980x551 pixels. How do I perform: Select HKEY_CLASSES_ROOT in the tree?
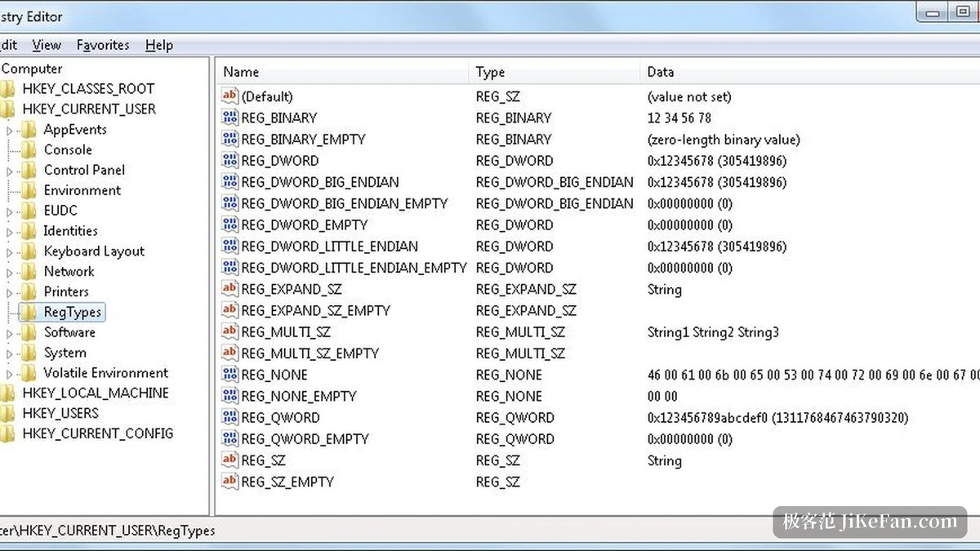88,89
